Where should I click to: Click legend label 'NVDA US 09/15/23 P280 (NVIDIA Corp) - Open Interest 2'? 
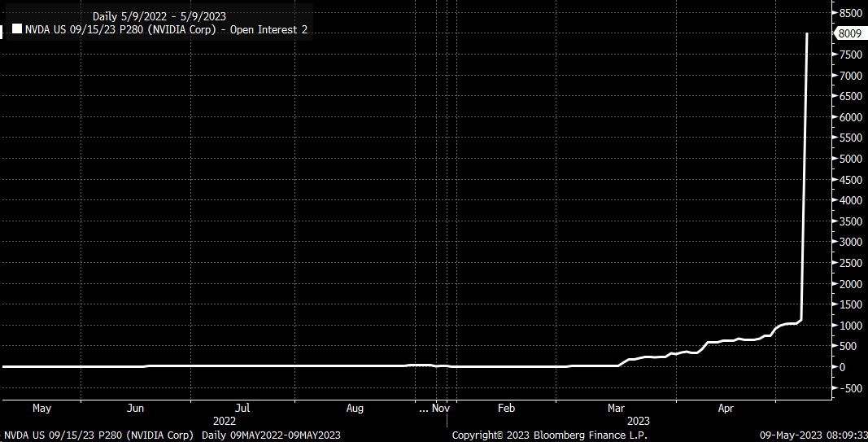pyautogui.click(x=166, y=29)
